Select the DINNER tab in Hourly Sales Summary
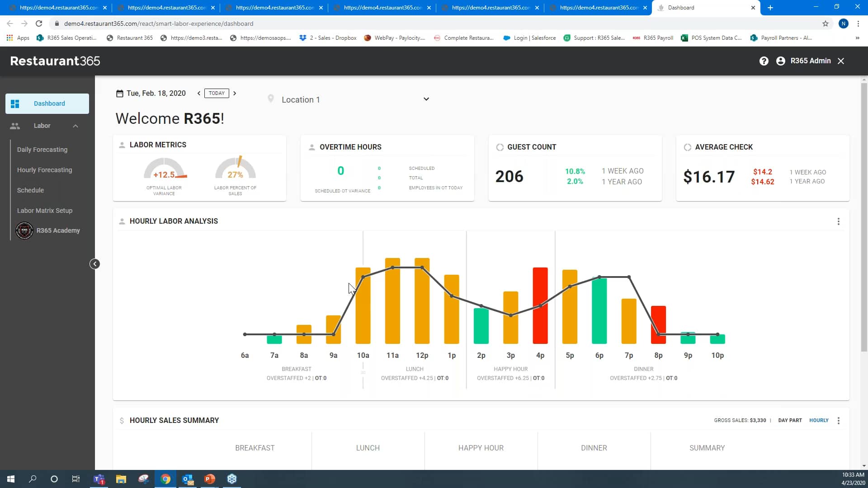The height and width of the screenshot is (488, 868). click(x=594, y=448)
